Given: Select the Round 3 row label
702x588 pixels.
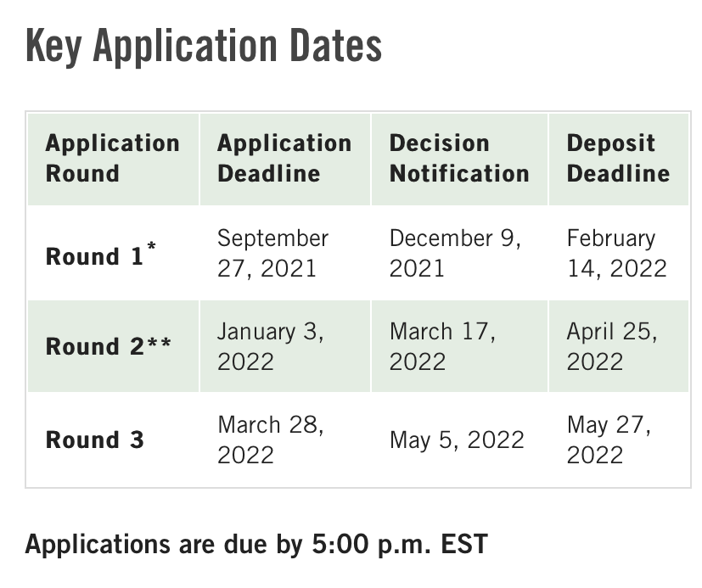Looking at the screenshot, I should (x=95, y=440).
